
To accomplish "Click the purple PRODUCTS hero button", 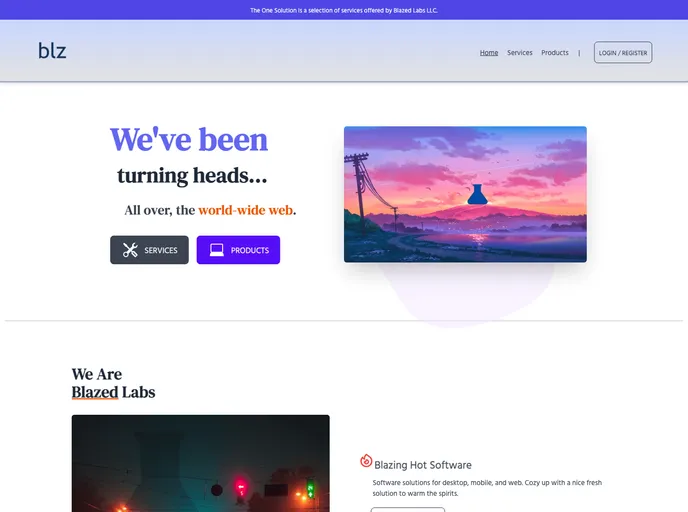I will 238,250.
